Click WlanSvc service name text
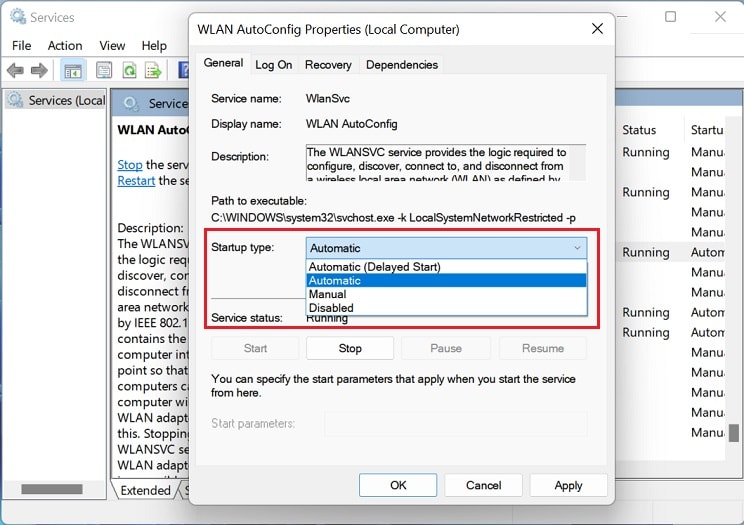 [328, 98]
